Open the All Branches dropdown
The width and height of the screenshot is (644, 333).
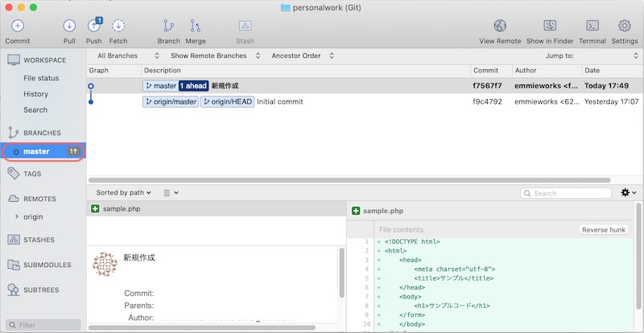tap(128, 55)
